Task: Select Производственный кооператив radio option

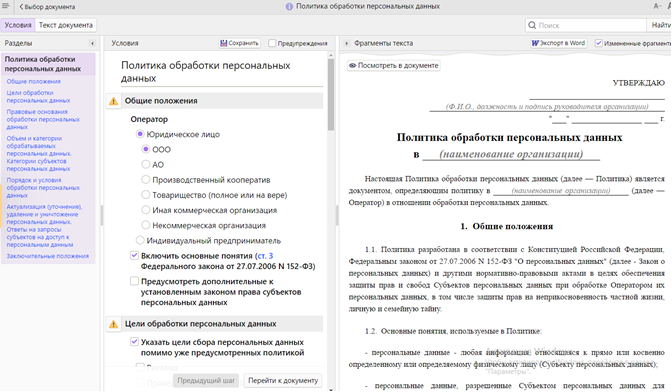Action: (x=146, y=180)
